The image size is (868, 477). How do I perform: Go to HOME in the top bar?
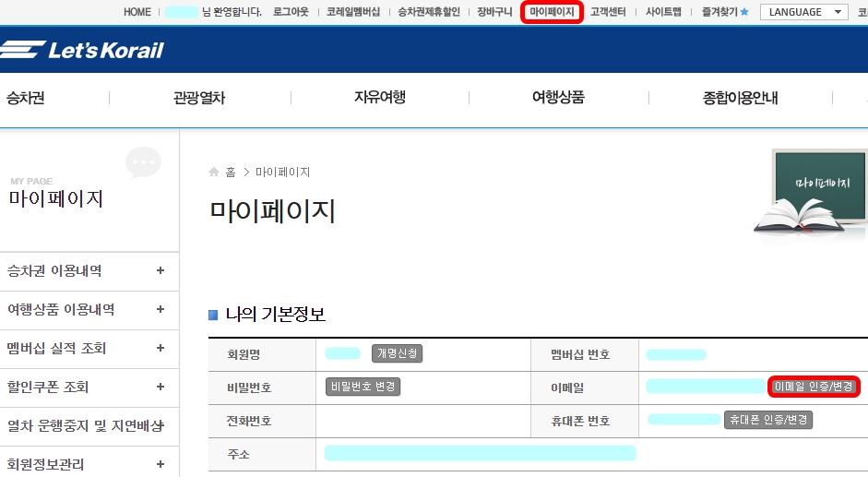point(137,12)
